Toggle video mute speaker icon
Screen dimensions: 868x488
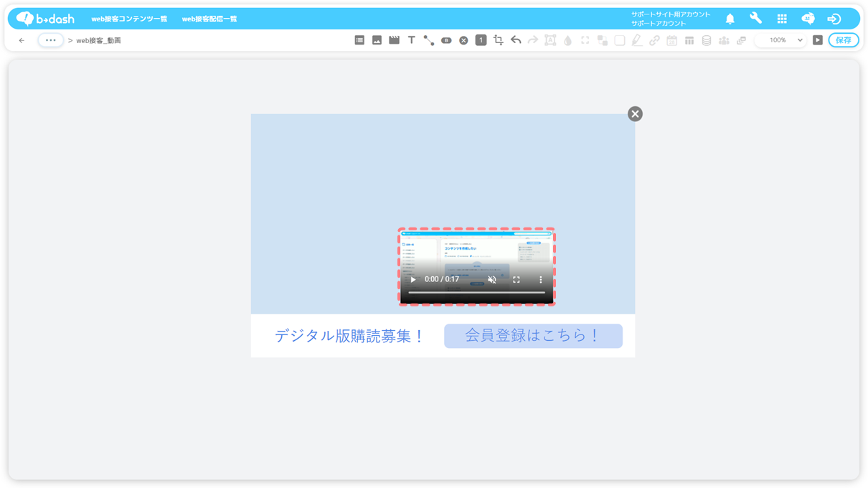tap(492, 280)
